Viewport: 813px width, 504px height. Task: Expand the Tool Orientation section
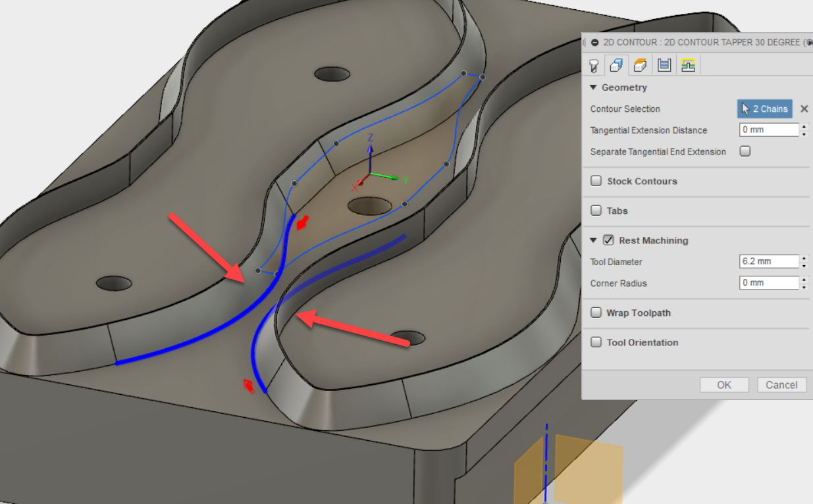(596, 342)
